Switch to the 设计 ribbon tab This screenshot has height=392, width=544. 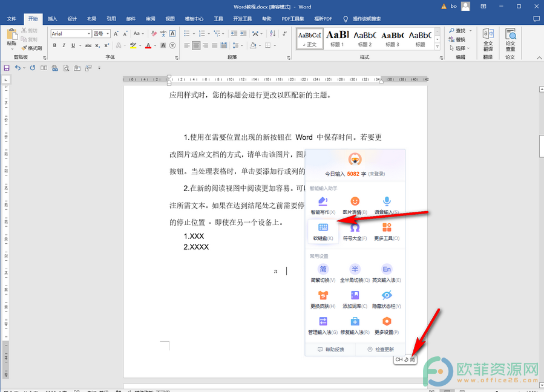point(72,19)
